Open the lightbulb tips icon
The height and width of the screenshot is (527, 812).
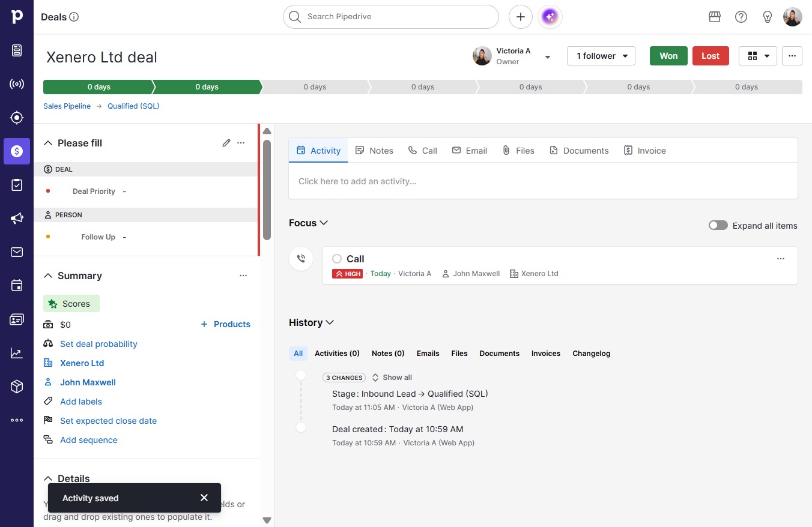tap(768, 17)
